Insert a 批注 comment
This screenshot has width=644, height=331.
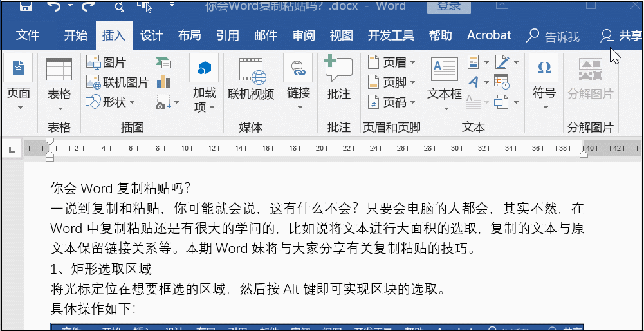[339, 79]
